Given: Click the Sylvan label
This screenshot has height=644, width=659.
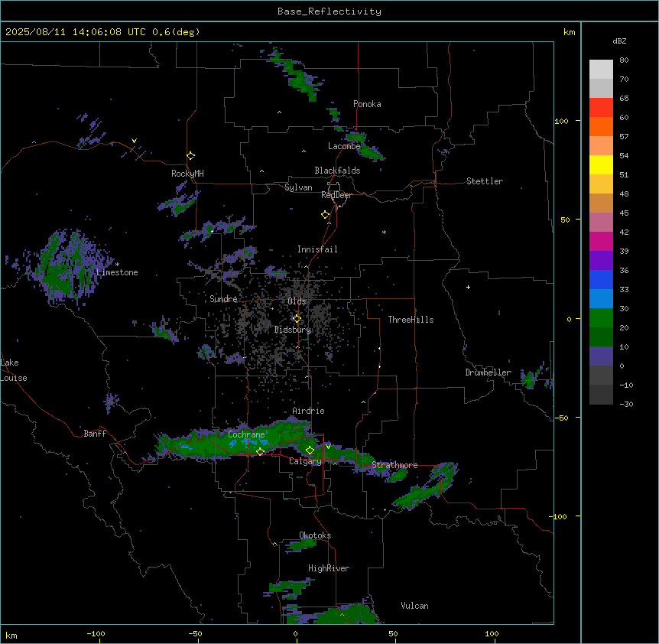Looking at the screenshot, I should [x=298, y=187].
